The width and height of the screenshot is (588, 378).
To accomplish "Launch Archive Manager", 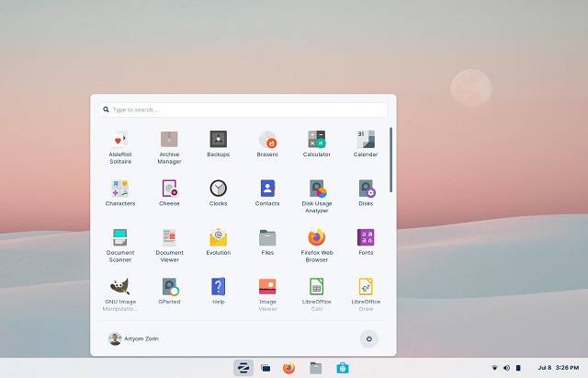I will [x=169, y=147].
